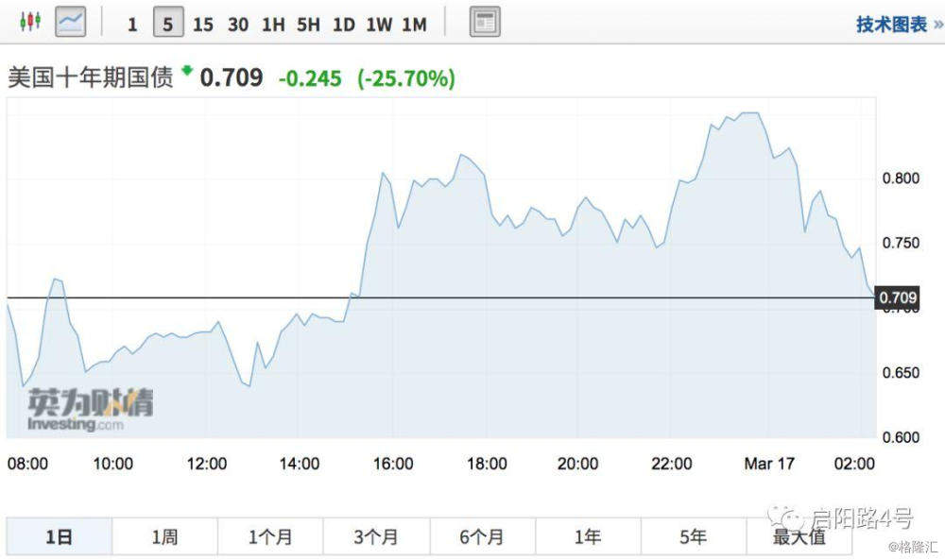Click the 0.709 current price marker
The width and height of the screenshot is (945, 560).
coord(898,298)
